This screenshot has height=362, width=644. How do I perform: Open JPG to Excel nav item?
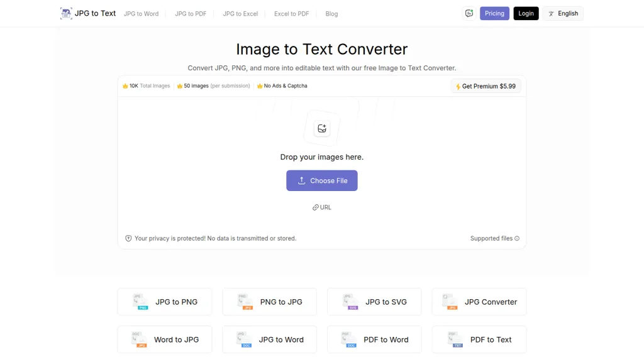click(x=240, y=14)
